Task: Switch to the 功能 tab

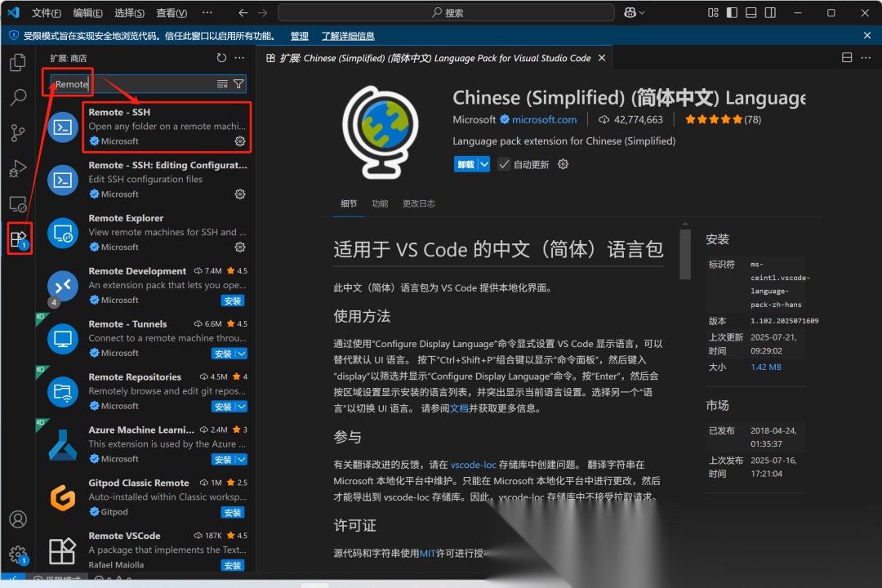Action: click(x=380, y=203)
